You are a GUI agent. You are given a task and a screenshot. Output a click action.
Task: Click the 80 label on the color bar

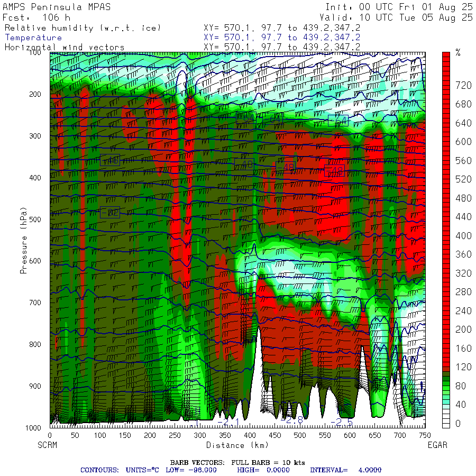click(461, 386)
